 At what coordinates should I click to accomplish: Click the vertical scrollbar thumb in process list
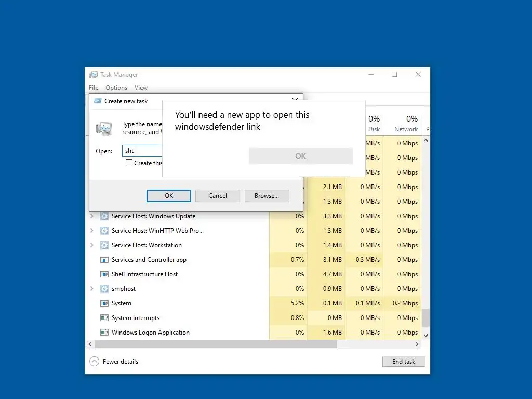click(426, 317)
